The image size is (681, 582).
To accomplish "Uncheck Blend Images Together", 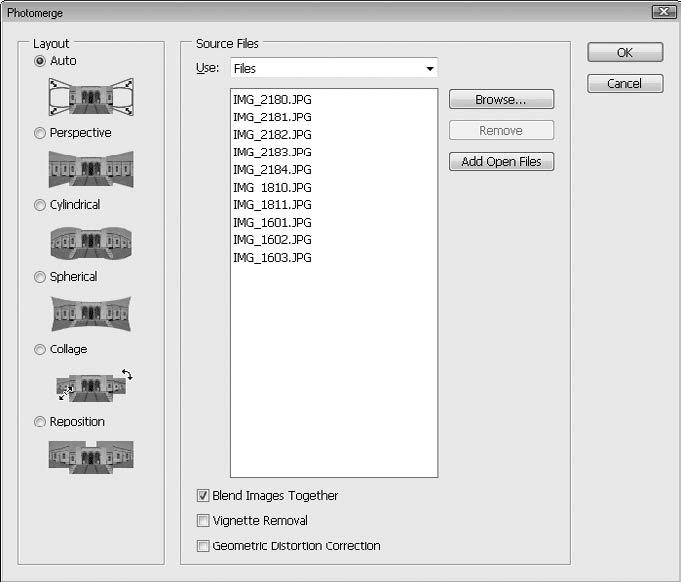I will pos(203,496).
